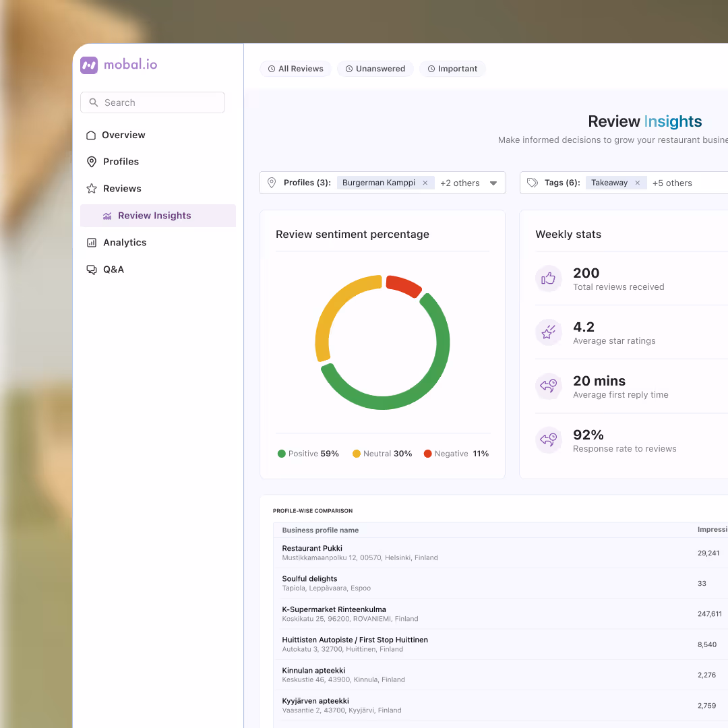The image size is (728, 728).
Task: Select the Restaurant Pukki row
Action: pyautogui.click(x=500, y=553)
